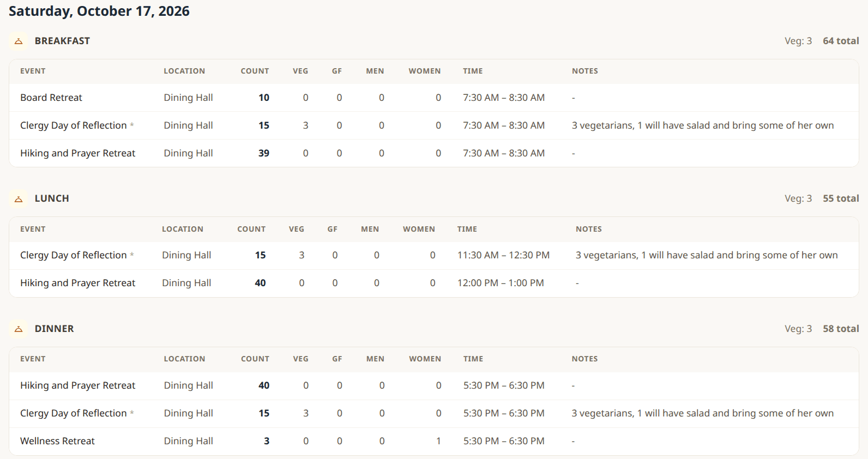Image resolution: width=868 pixels, height=459 pixels.
Task: Click Veg: 3 in the Breakfast header
Action: coord(798,41)
